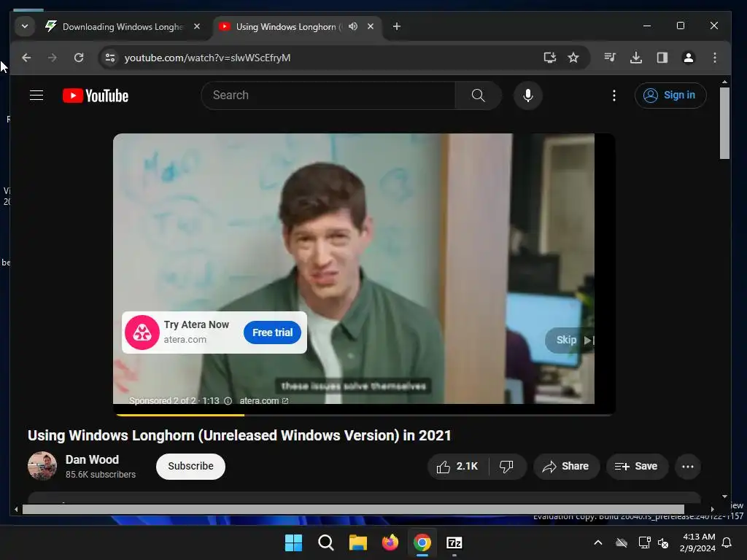Launch Firefox from the taskbar
Image resolution: width=747 pixels, height=560 pixels.
[x=390, y=542]
